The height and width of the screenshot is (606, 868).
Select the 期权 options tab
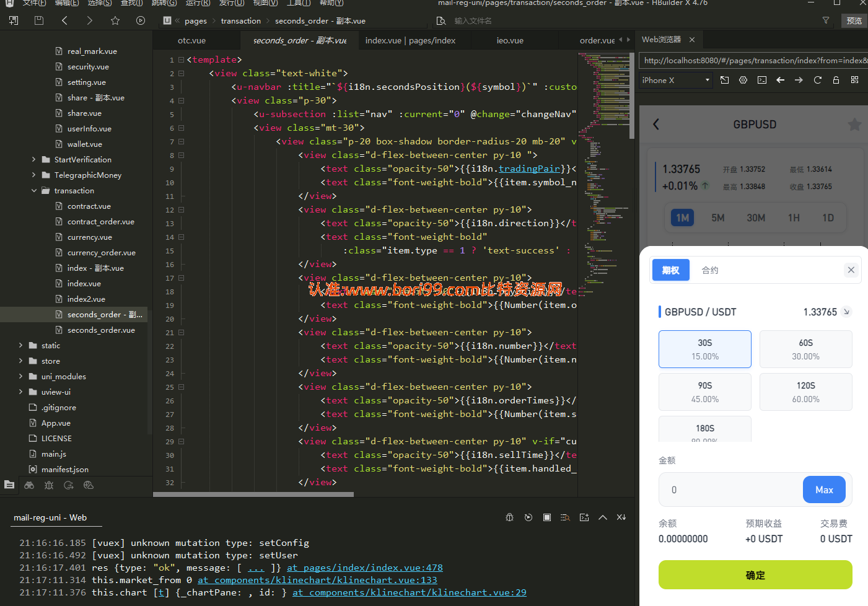pos(670,270)
